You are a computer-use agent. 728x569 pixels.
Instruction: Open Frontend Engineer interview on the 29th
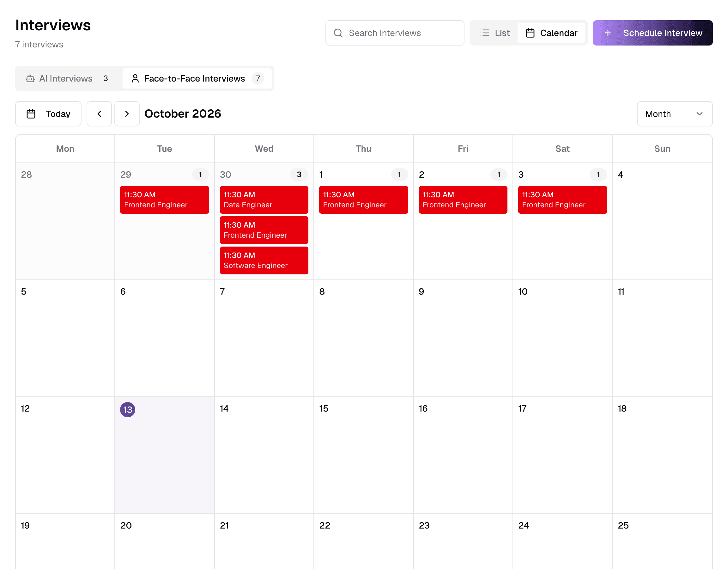point(164,199)
